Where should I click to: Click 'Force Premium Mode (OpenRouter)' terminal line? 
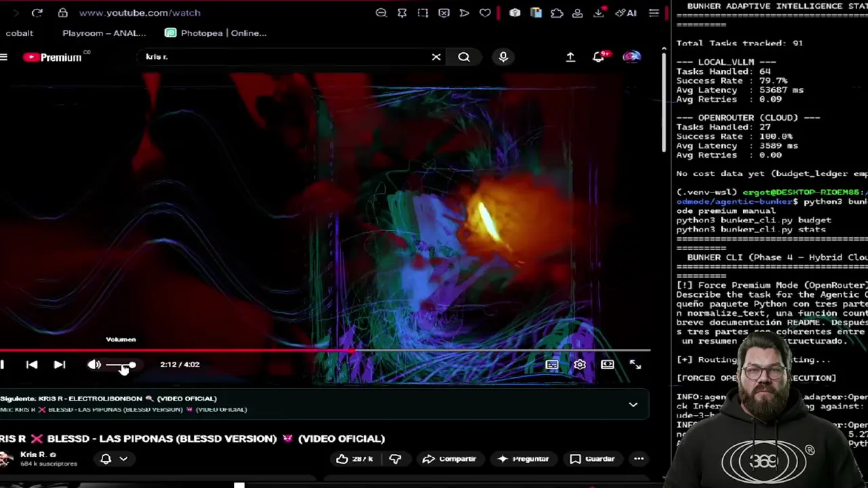point(772,285)
